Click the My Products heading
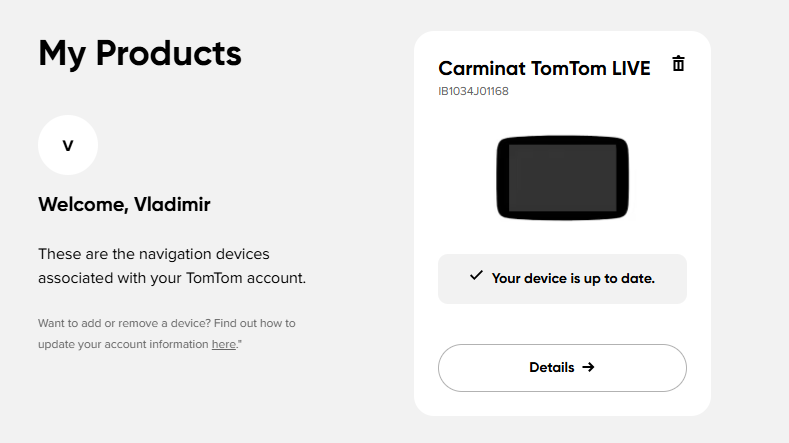789x443 pixels. click(x=140, y=53)
